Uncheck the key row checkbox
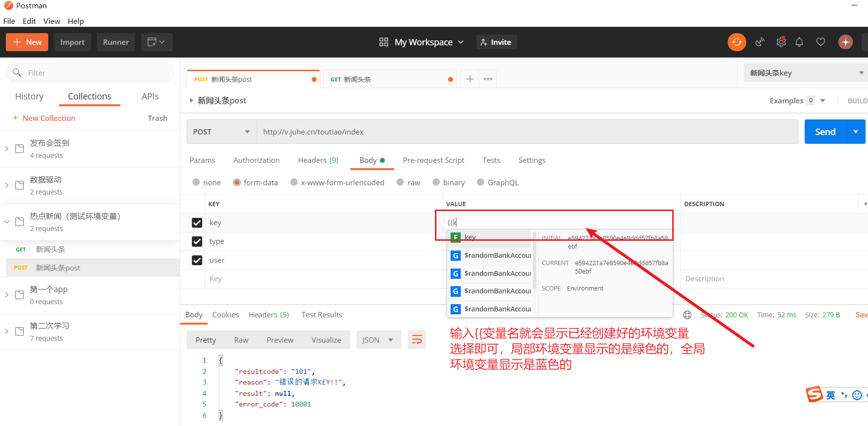 click(x=197, y=223)
